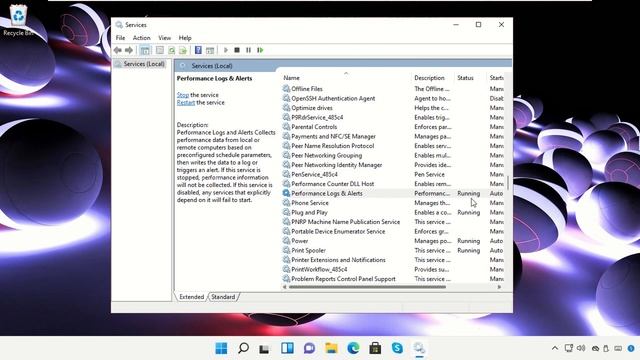Select the Parental Controls service
This screenshot has height=360, width=640.
point(392,127)
